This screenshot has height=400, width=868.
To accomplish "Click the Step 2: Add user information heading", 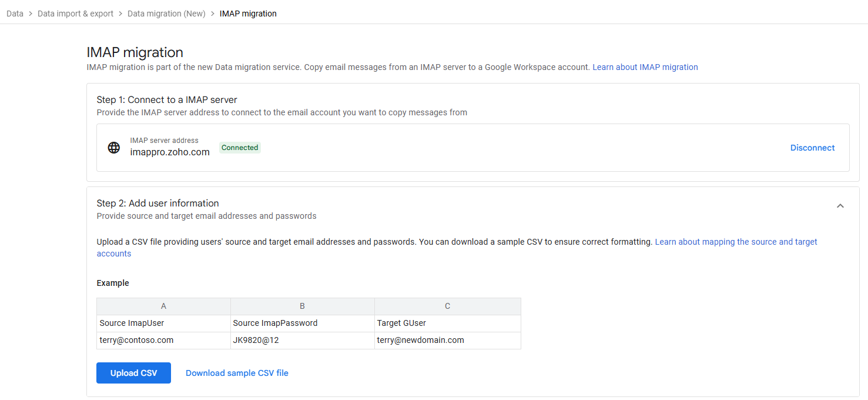I will coord(157,203).
